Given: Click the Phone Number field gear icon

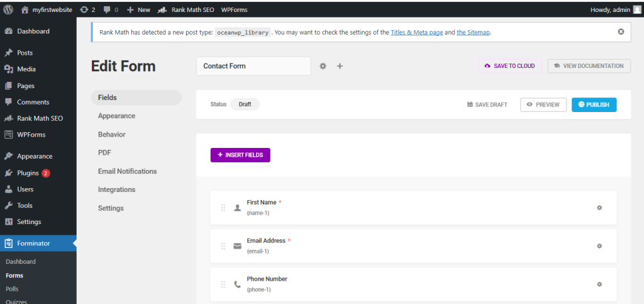Looking at the screenshot, I should point(599,284).
